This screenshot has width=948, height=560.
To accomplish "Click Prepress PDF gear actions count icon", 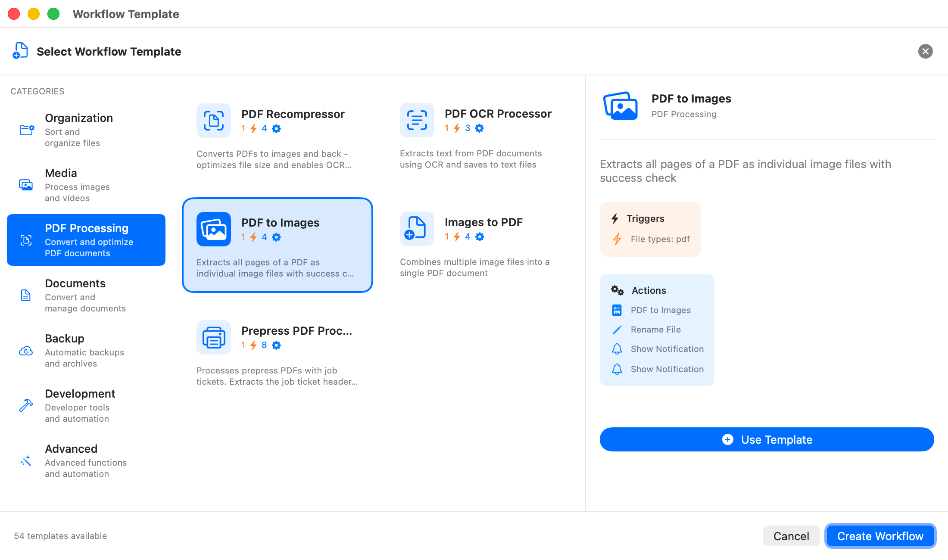I will (277, 345).
